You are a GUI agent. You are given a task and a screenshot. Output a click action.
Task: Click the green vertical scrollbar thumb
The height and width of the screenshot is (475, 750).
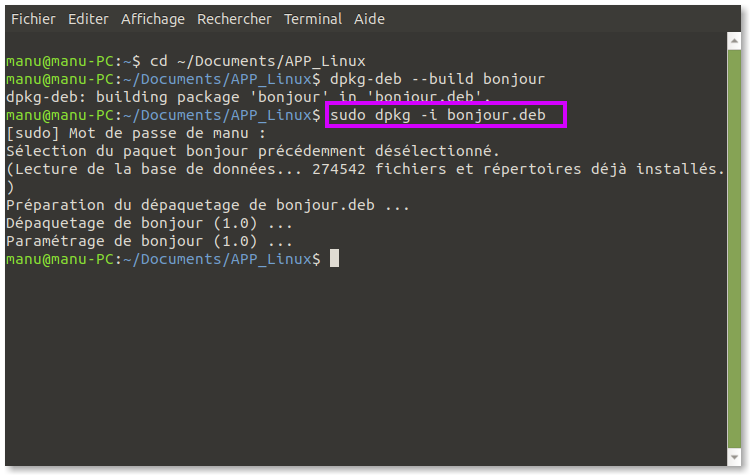coord(734,249)
